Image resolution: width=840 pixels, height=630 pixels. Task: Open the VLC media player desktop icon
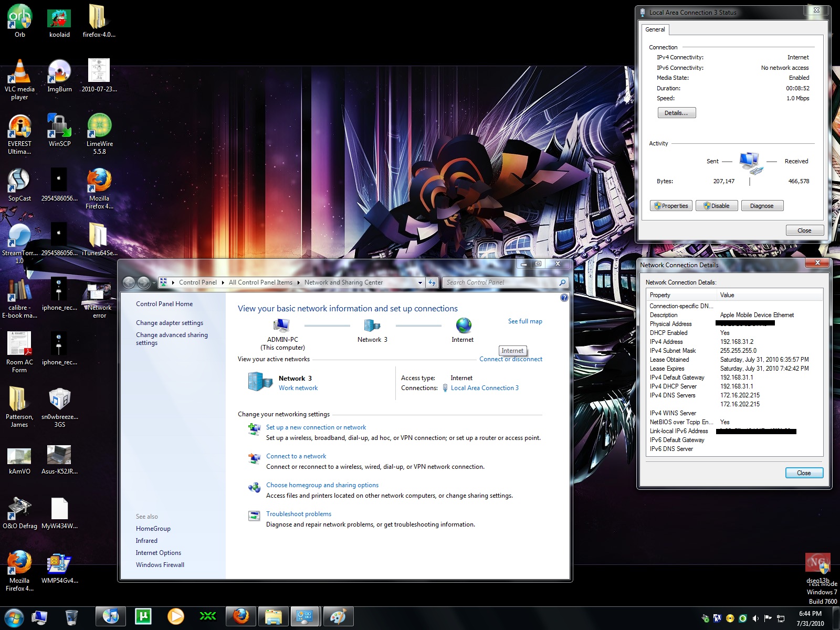(x=19, y=72)
